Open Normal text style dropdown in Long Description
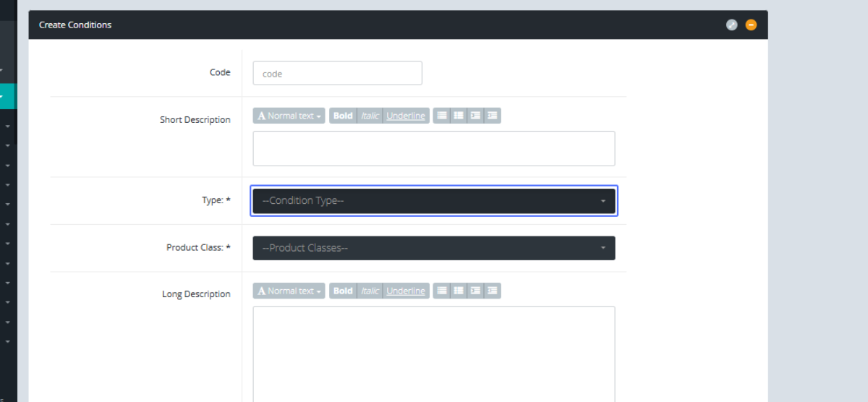The image size is (868, 402). [x=289, y=291]
